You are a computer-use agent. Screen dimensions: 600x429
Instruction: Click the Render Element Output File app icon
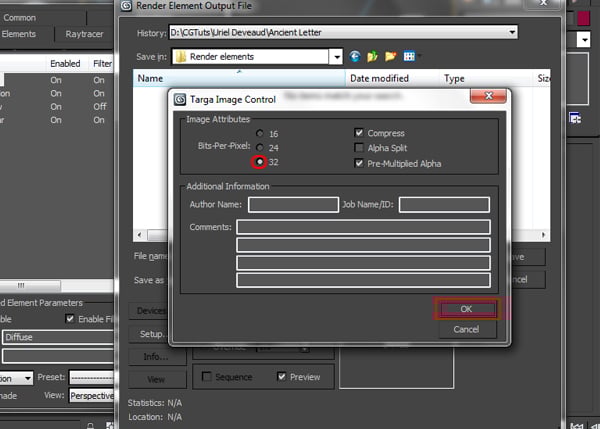126,6
